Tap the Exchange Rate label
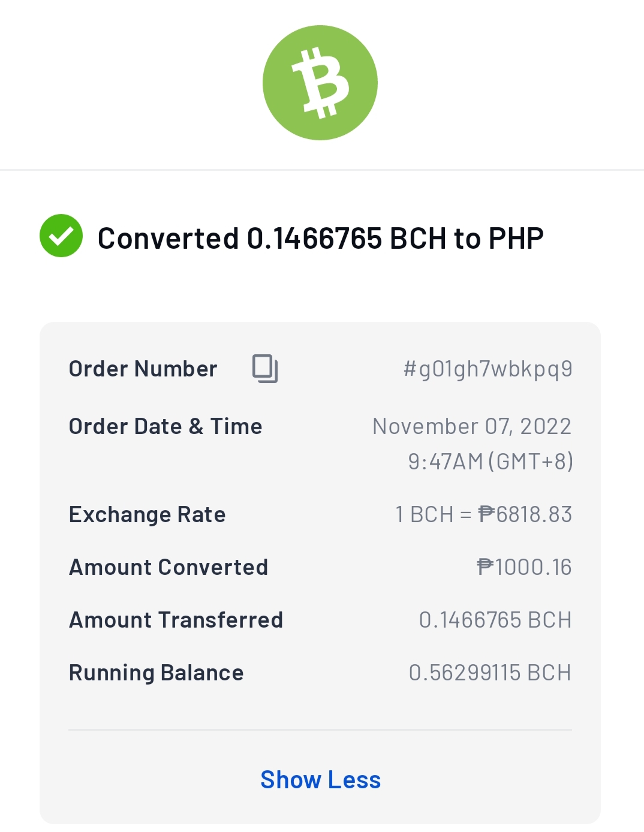Viewport: 644px width, 832px height. click(148, 514)
